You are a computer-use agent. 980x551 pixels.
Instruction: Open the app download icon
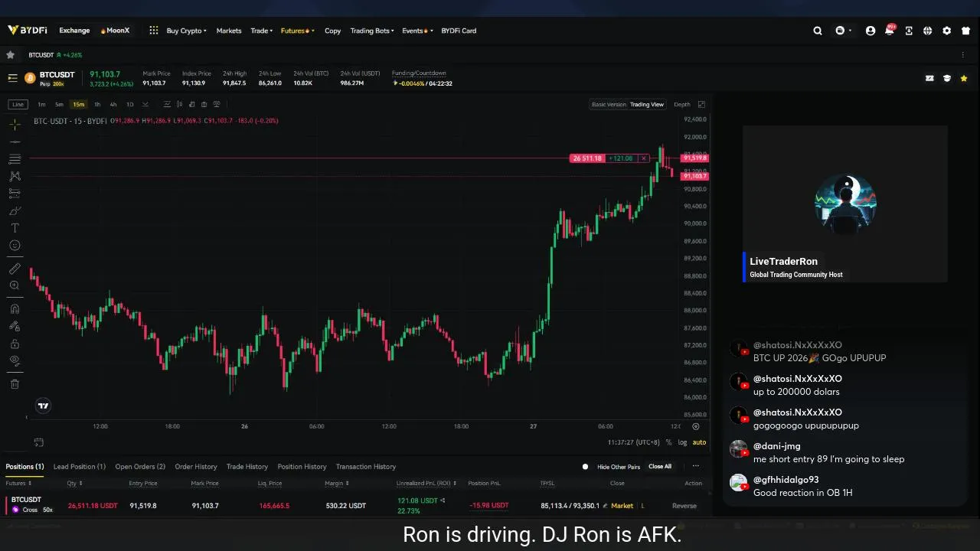(x=909, y=31)
